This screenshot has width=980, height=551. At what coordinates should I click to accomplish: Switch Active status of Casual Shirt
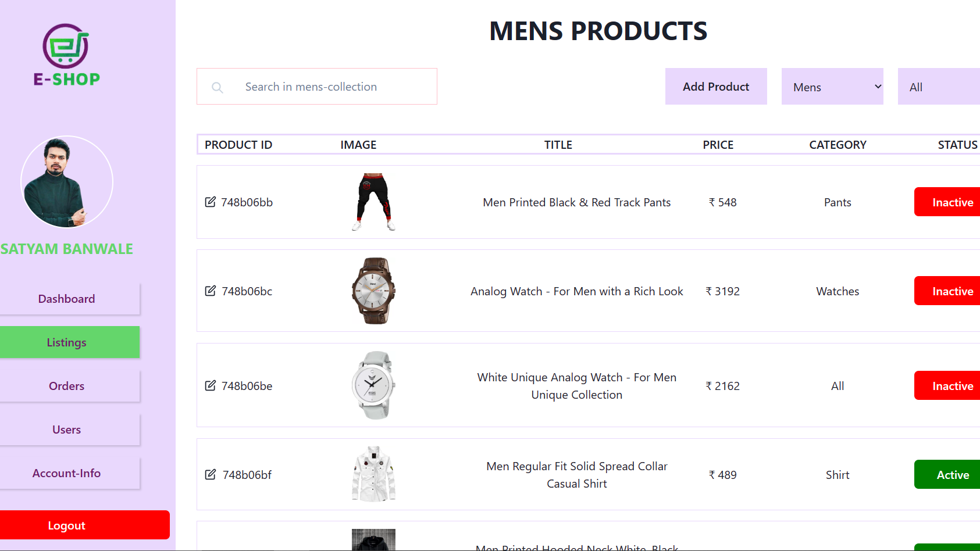947,474
